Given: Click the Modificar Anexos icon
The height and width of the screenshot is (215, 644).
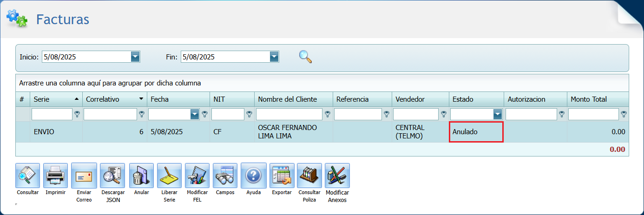Looking at the screenshot, I should pyautogui.click(x=337, y=175).
